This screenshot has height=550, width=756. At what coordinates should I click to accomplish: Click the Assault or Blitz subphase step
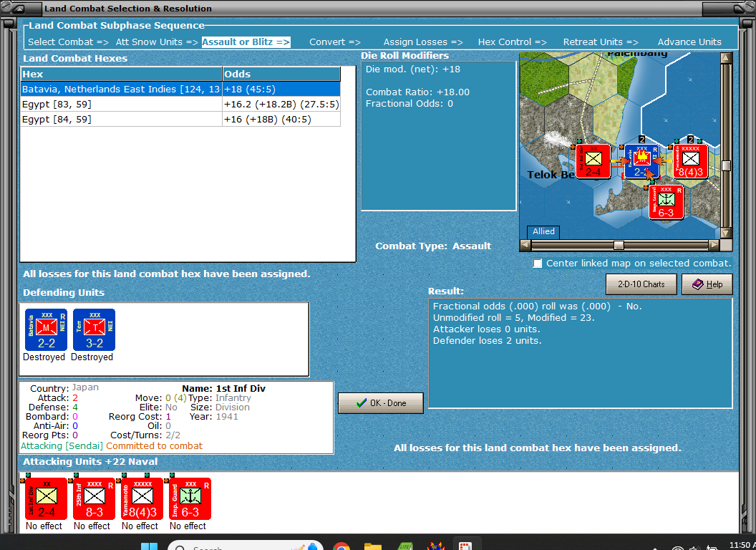(246, 42)
